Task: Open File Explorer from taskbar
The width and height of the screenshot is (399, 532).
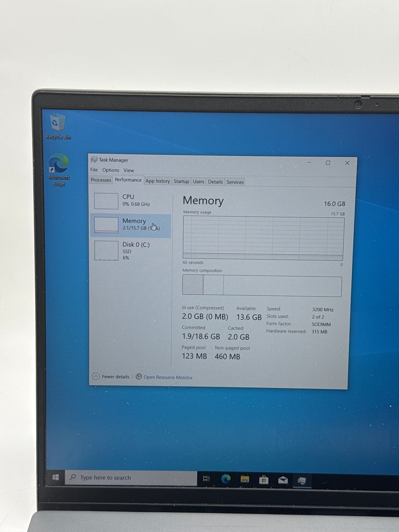Action: pos(245,479)
